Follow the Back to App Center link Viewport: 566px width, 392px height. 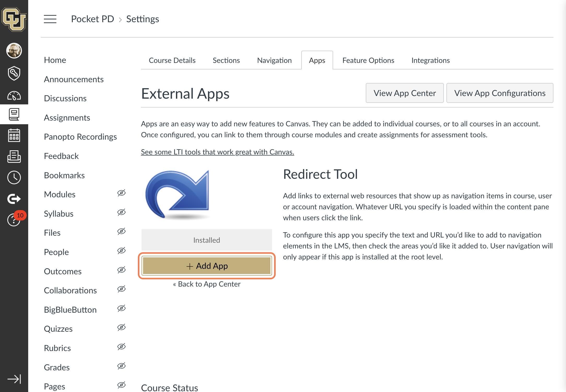(x=207, y=284)
